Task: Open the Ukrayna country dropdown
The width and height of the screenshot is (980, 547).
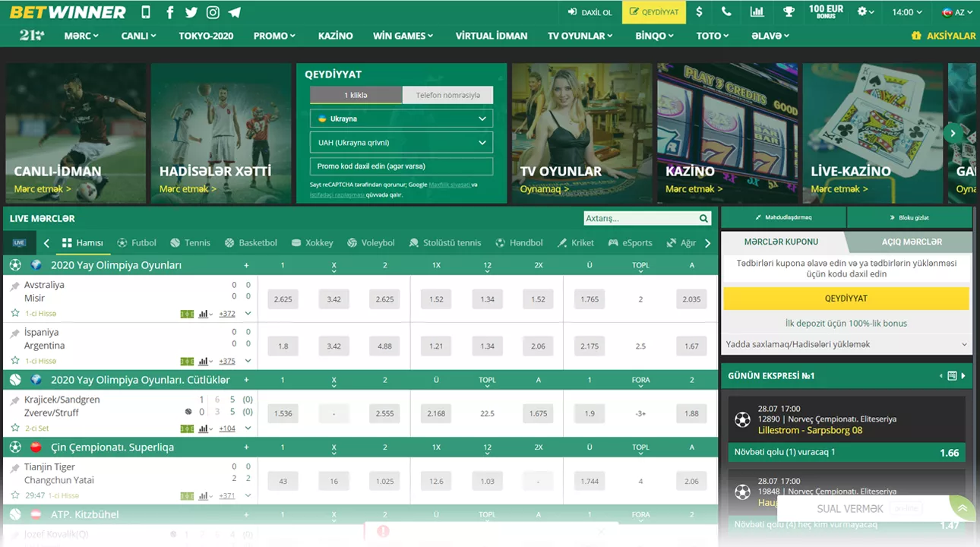Action: coord(401,118)
